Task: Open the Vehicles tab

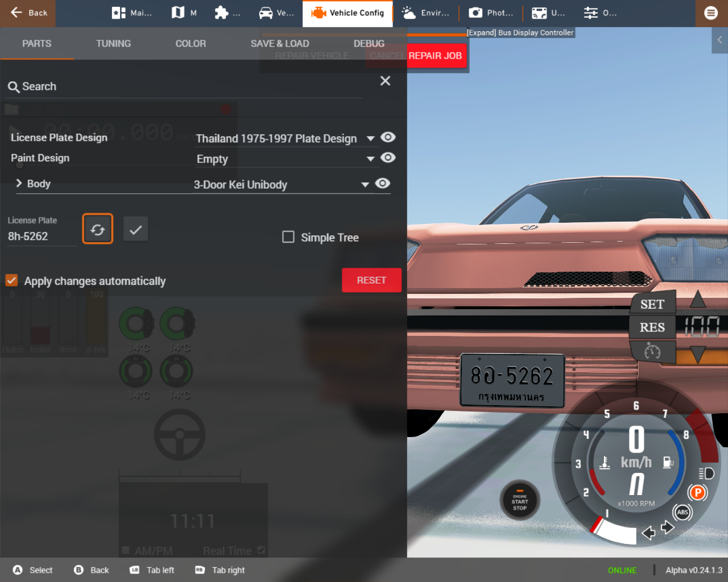Action: coord(276,13)
